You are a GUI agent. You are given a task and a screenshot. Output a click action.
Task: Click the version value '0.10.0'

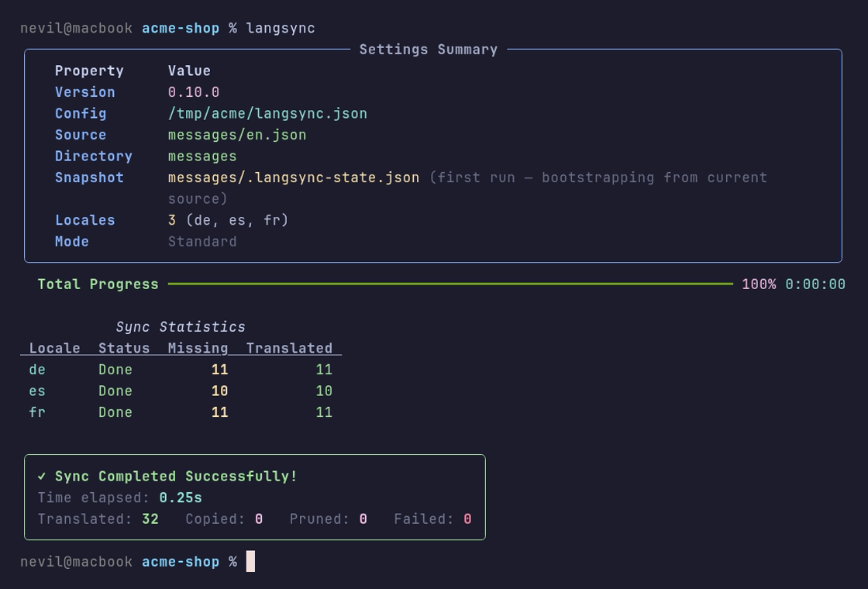[194, 92]
